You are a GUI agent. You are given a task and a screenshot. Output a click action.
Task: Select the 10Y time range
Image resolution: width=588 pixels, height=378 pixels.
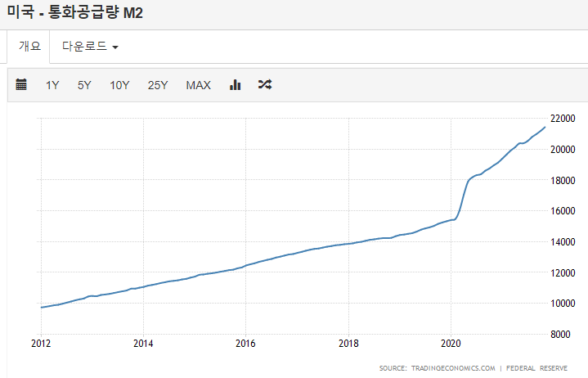click(119, 85)
